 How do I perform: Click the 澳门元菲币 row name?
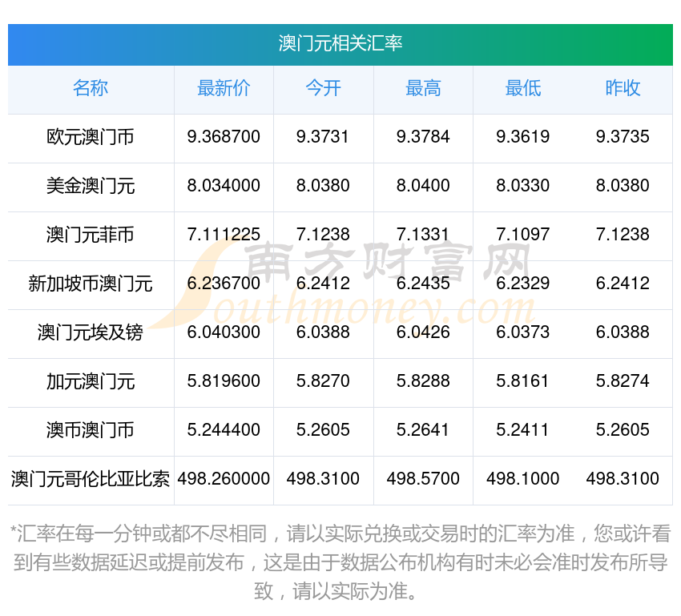[x=91, y=235]
